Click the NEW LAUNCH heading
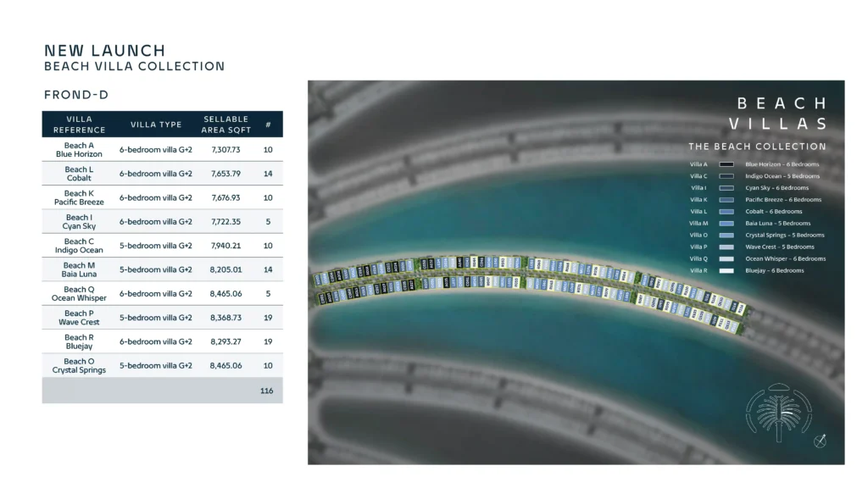Image resolution: width=868 pixels, height=488 pixels. pos(103,50)
